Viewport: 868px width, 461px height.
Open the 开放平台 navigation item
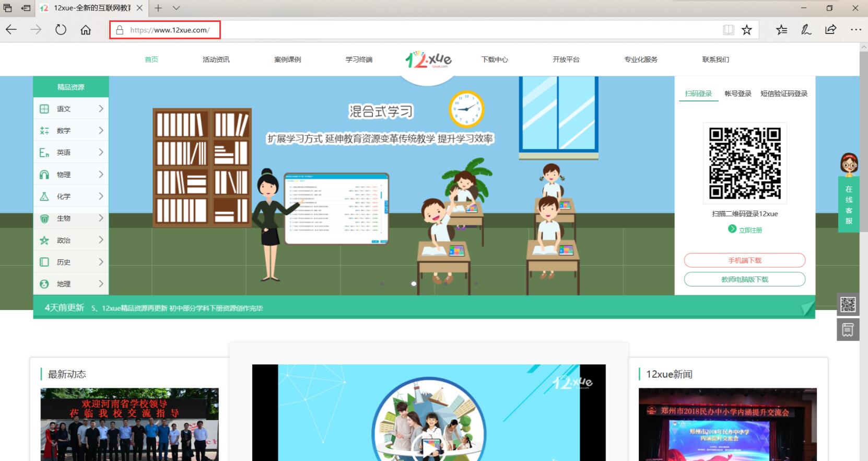tap(566, 60)
